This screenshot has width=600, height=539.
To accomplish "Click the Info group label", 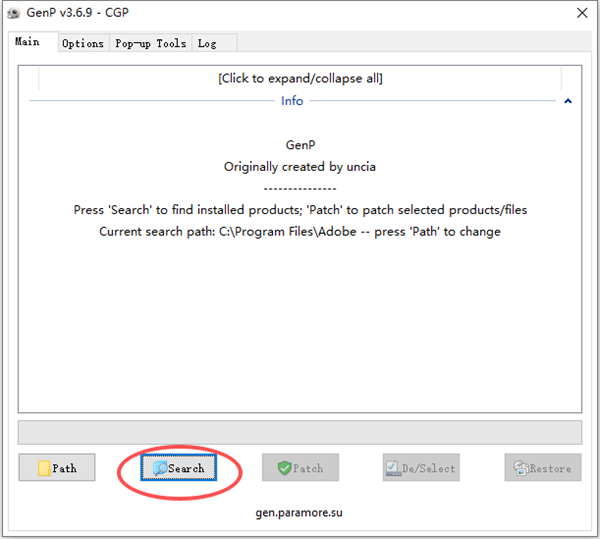I will click(292, 101).
